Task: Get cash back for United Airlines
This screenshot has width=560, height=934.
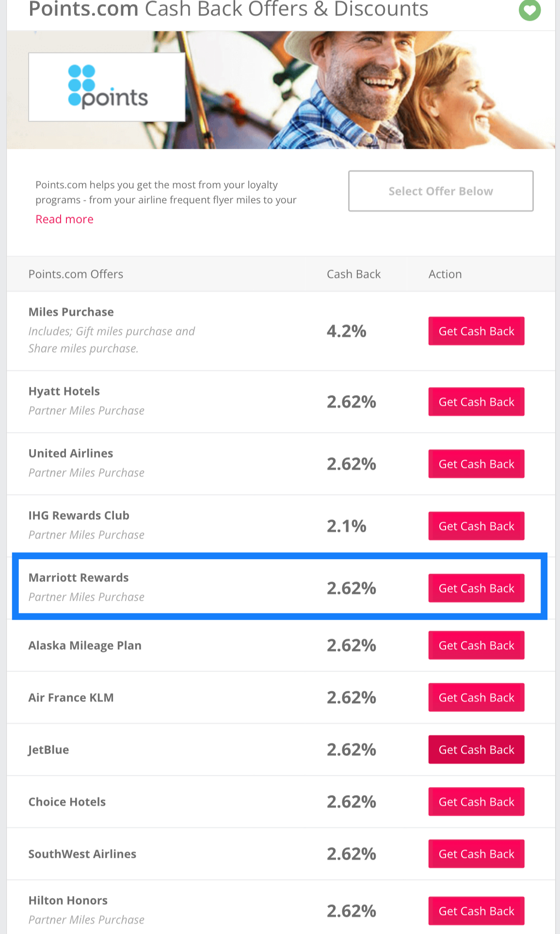Action: (x=476, y=464)
